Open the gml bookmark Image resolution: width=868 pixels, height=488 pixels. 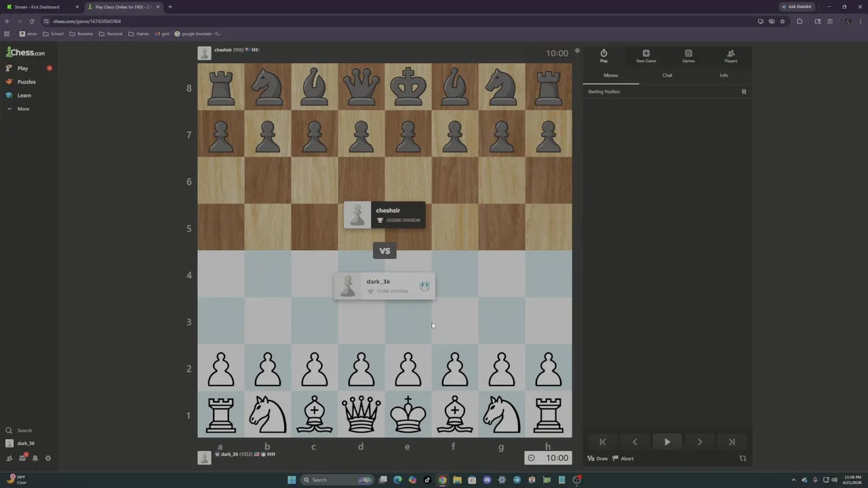(161, 34)
